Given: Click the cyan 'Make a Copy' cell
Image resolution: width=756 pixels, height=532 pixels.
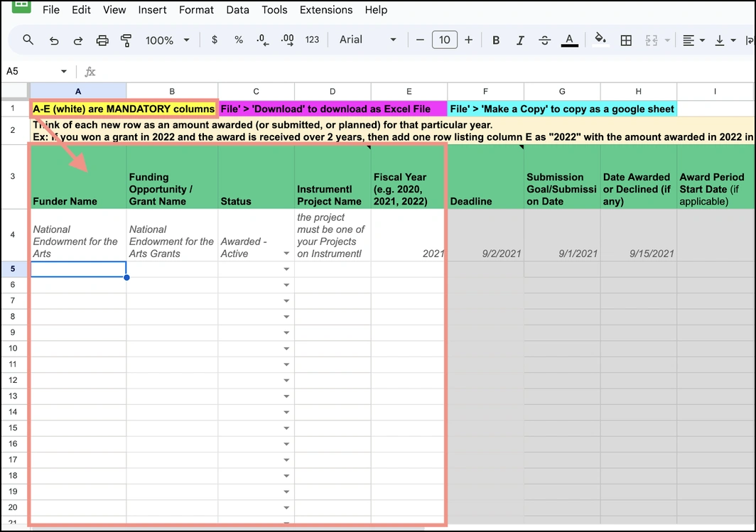Looking at the screenshot, I should [x=562, y=109].
